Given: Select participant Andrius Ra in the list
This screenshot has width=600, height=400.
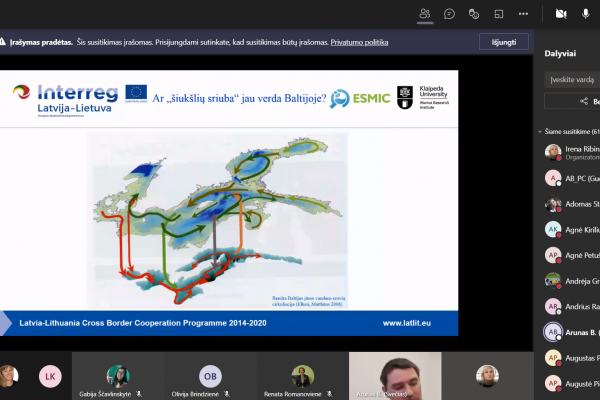Looking at the screenshot, I should click(572, 307).
